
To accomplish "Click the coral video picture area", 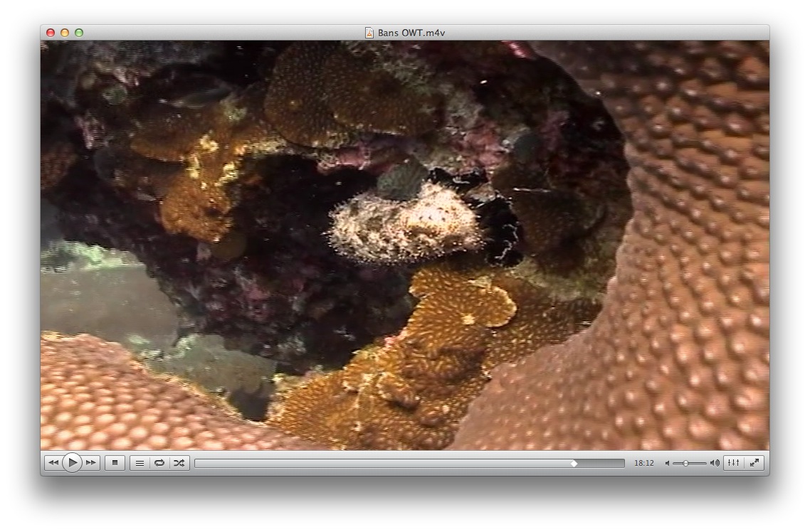I will tap(405, 245).
